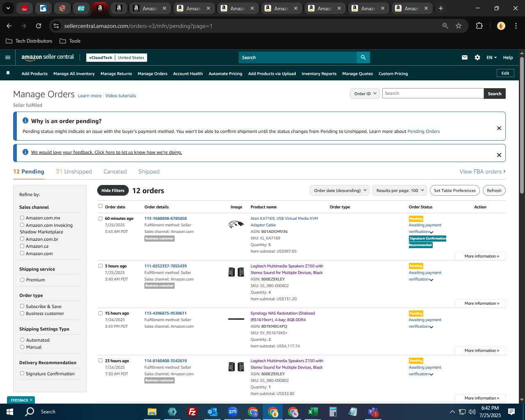Viewport: 525px width, 420px height.
Task: Check the Signature Confirmation filter
Action: click(22, 373)
